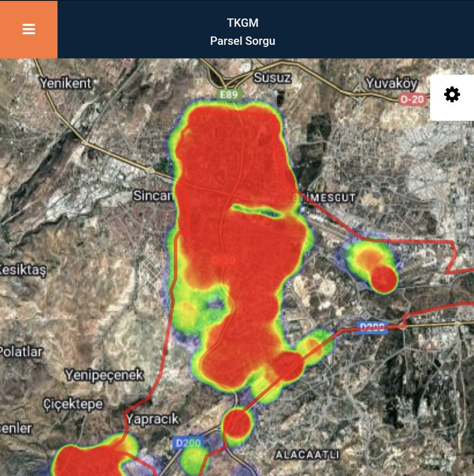Open the hamburger menu

[29, 29]
